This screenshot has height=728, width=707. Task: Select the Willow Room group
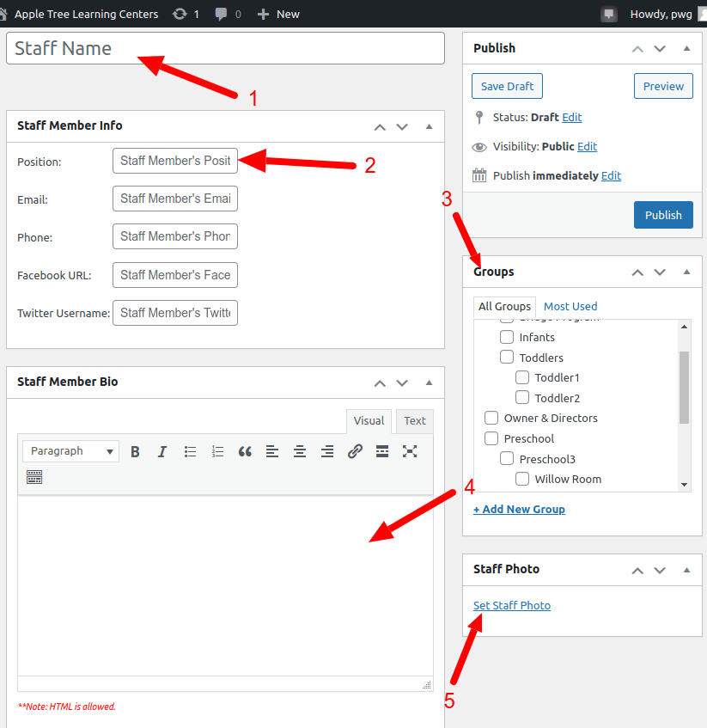click(522, 479)
